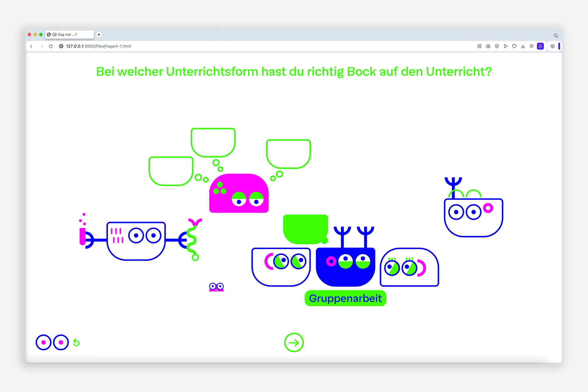The width and height of the screenshot is (588, 392).
Task: Reload the page with the refresh icon
Action: 51,46
